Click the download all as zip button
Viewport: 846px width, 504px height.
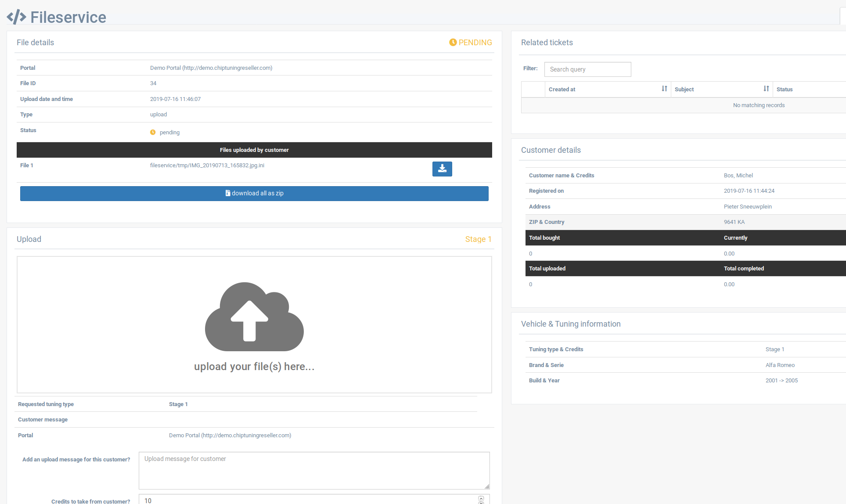coord(254,194)
